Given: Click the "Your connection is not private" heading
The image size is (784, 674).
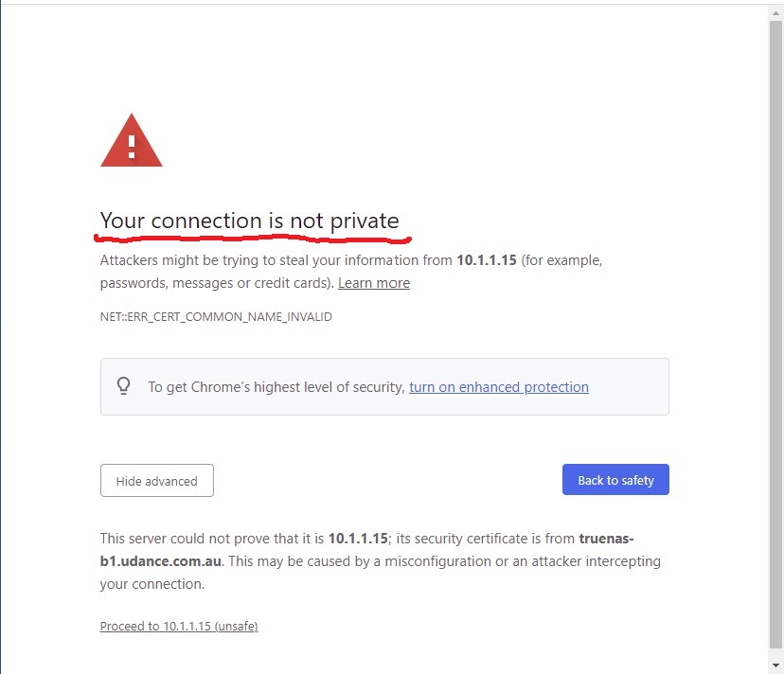Looking at the screenshot, I should [x=250, y=221].
